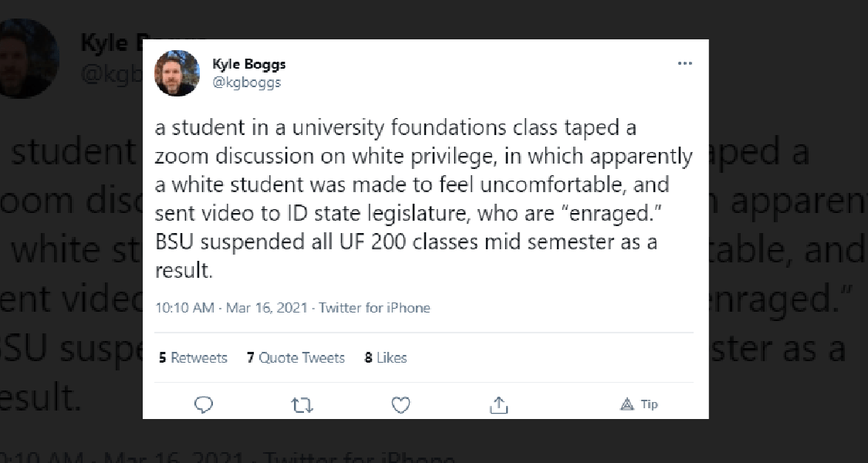The width and height of the screenshot is (868, 463).
Task: Retweet Kyle Boggs's tweet
Action: click(302, 404)
